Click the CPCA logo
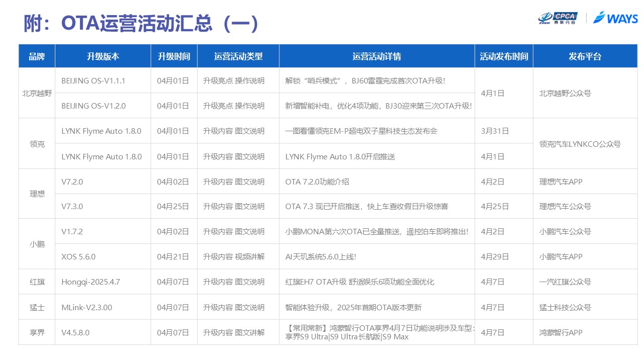 tap(557, 18)
